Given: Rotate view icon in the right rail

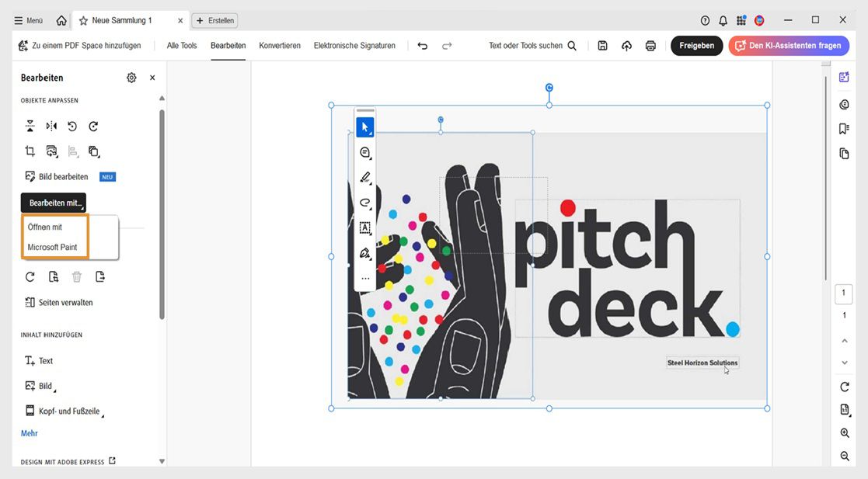Looking at the screenshot, I should pyautogui.click(x=844, y=387).
